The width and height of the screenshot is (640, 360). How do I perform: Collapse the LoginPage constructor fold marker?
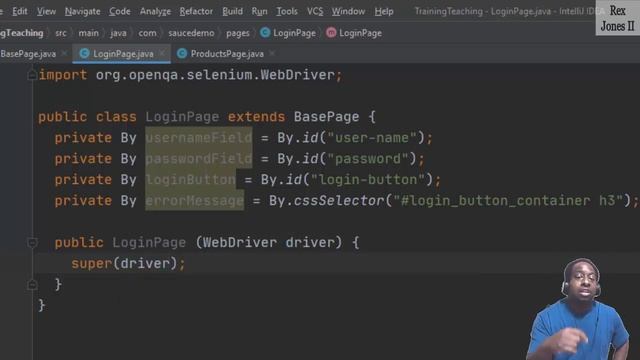pos(32,243)
